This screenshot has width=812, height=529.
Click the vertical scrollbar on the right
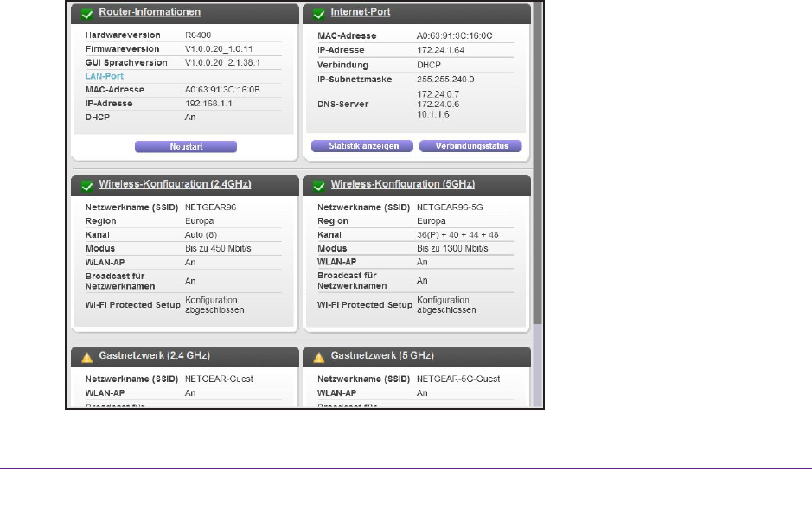tap(537, 173)
